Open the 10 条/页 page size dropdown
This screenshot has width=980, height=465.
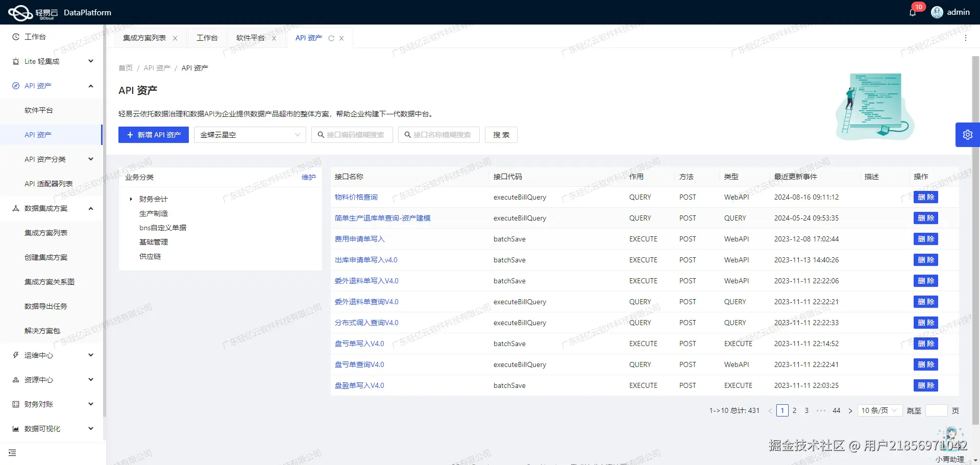(879, 410)
